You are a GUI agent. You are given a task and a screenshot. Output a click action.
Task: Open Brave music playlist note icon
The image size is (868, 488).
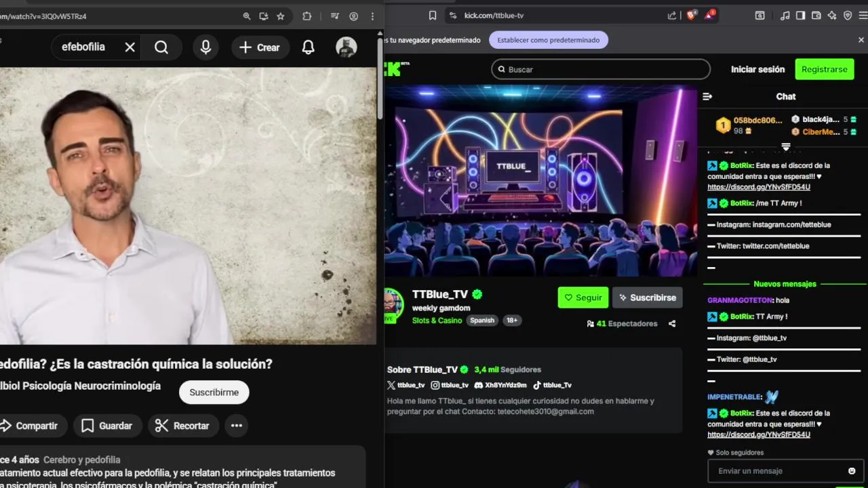pyautogui.click(x=785, y=16)
